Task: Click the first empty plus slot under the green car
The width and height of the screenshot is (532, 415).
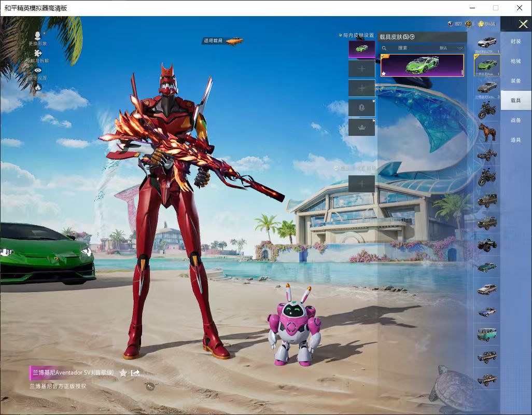Action: point(362,69)
